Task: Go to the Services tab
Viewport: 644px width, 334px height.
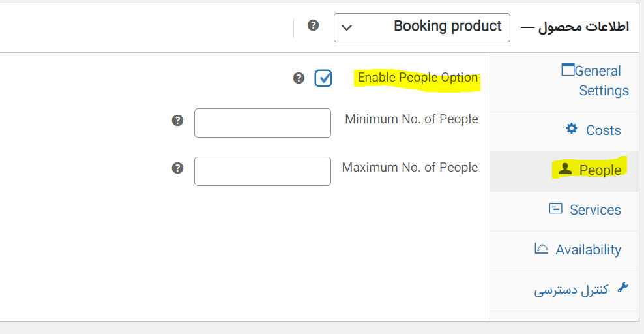Action: 594,210
